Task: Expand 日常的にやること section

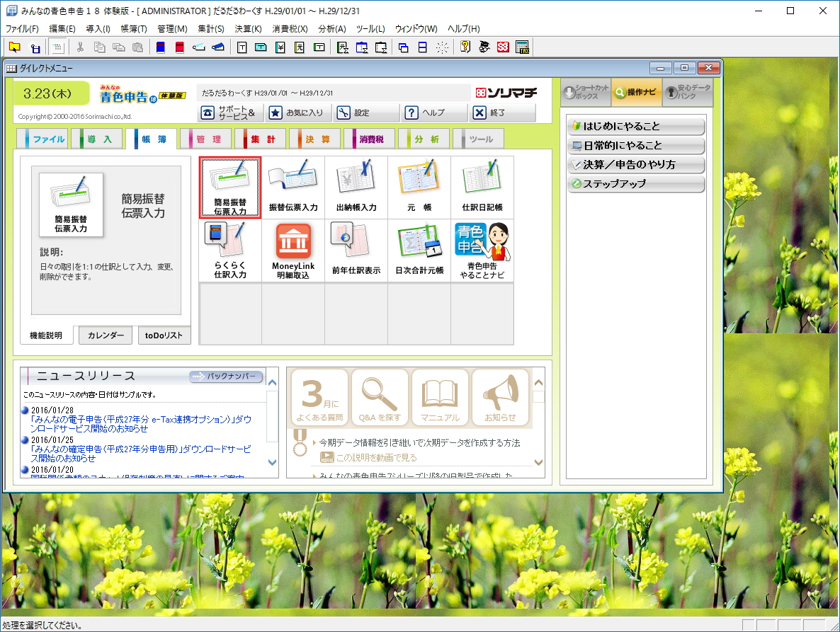Action: pos(636,146)
